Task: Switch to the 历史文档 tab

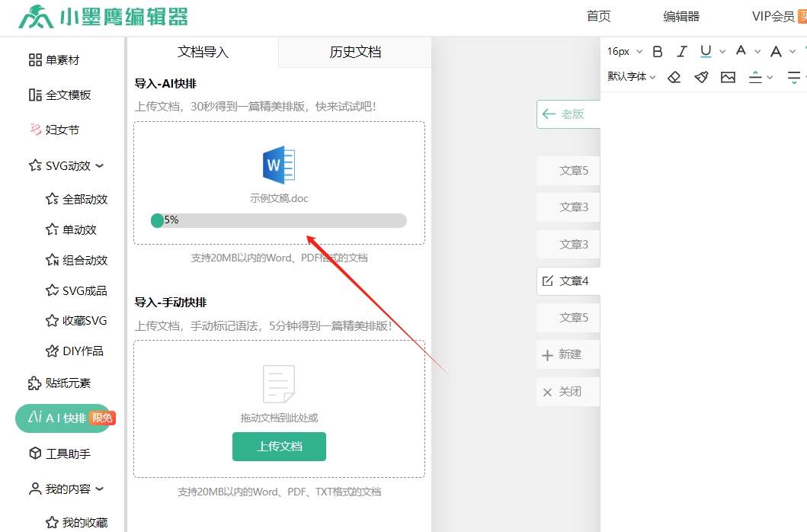Action: (x=355, y=53)
